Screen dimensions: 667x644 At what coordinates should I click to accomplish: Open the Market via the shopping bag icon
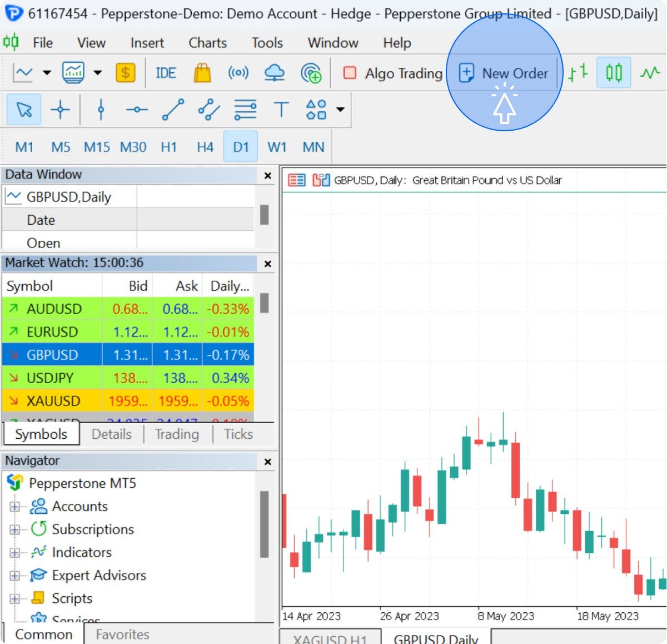click(202, 72)
